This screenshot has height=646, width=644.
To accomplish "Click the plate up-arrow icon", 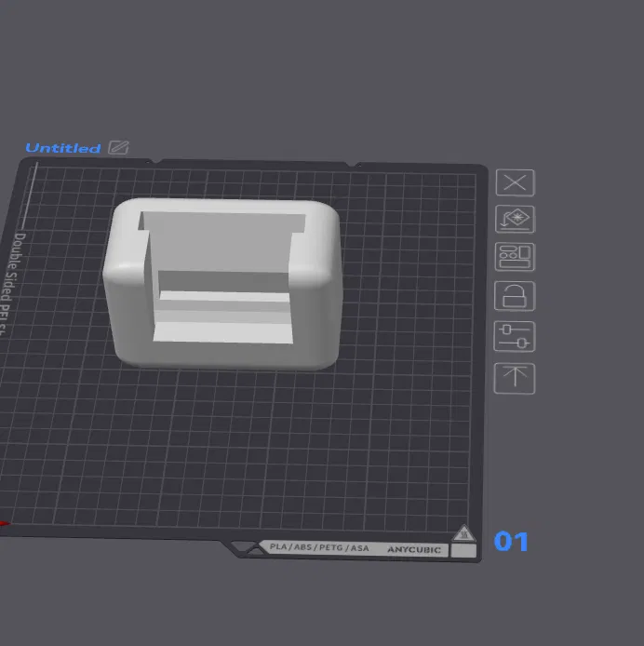I will (x=515, y=378).
